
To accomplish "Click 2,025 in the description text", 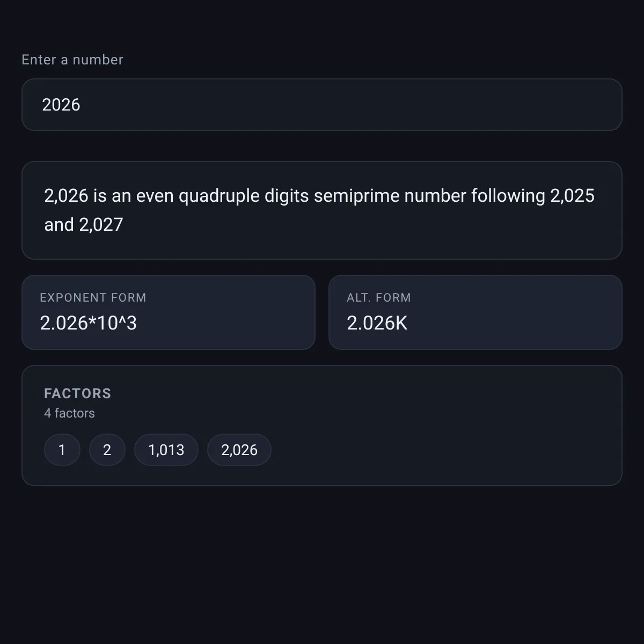I will (573, 196).
